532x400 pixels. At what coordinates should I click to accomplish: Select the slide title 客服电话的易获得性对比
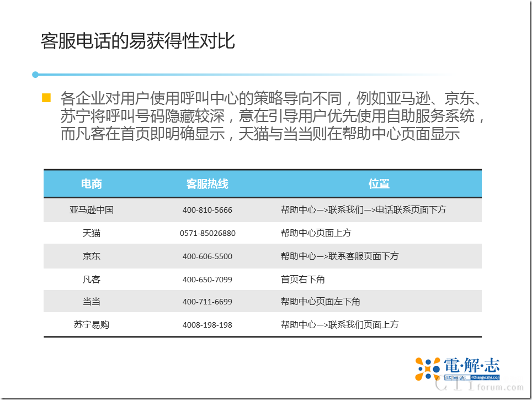click(138, 41)
